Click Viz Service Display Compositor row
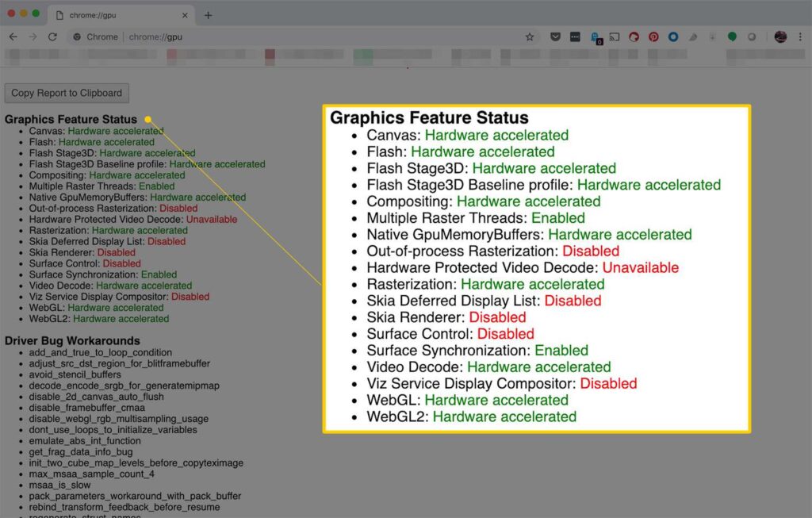Viewport: 812px width, 518px height. click(119, 297)
